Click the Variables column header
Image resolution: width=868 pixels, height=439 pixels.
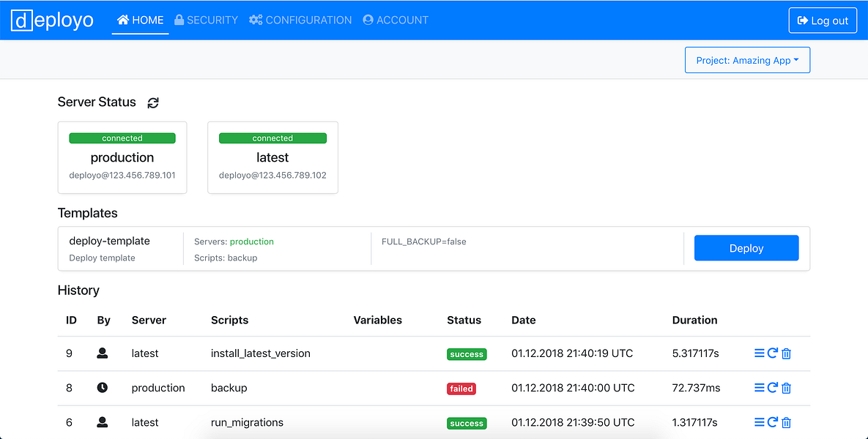click(378, 320)
